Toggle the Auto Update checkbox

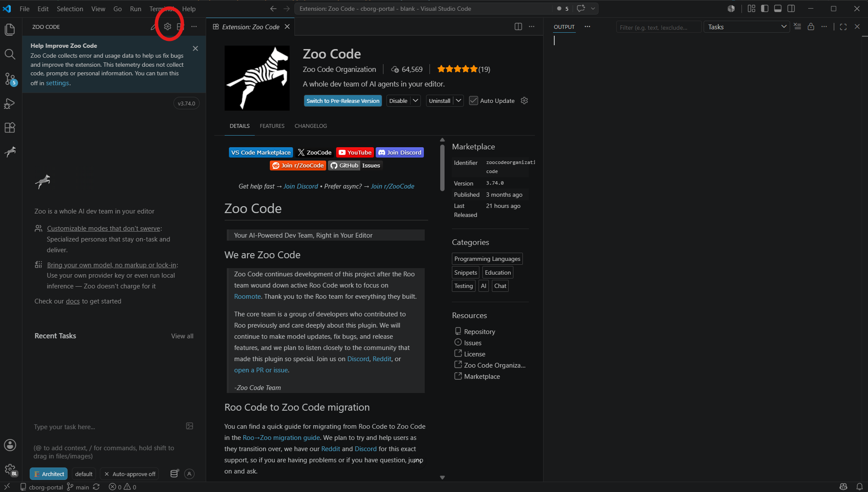(473, 101)
